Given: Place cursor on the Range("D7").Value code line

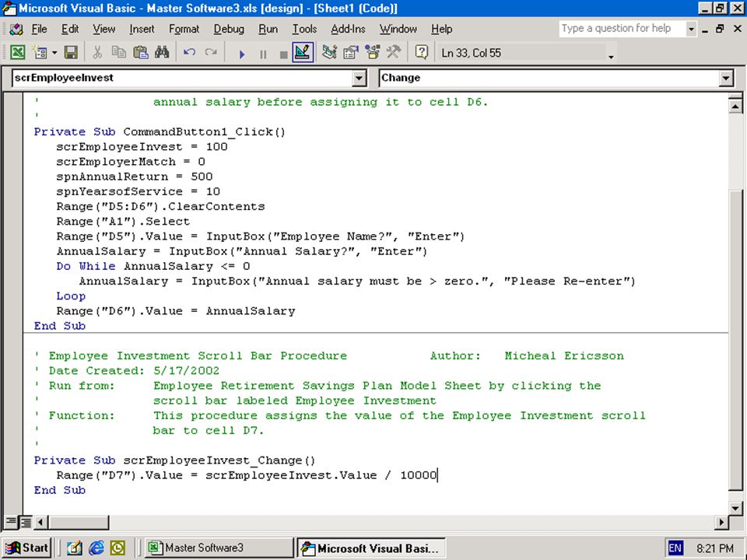Looking at the screenshot, I should pyautogui.click(x=247, y=475).
